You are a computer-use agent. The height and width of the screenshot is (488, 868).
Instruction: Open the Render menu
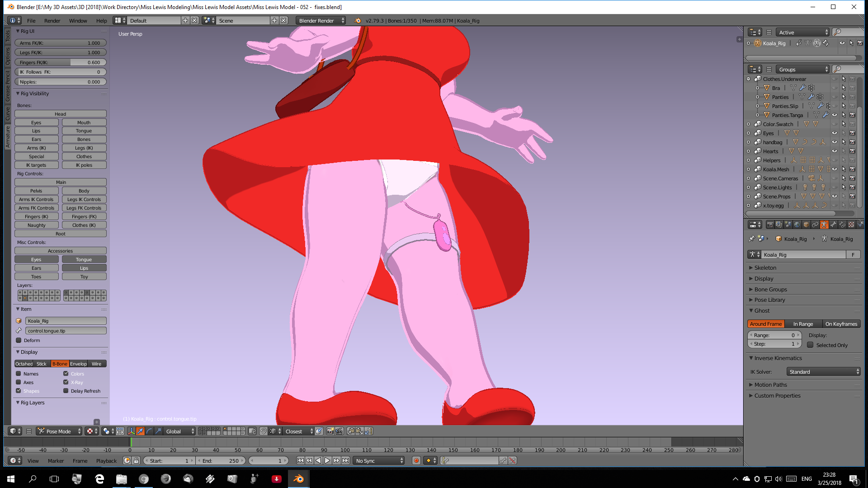click(x=52, y=20)
